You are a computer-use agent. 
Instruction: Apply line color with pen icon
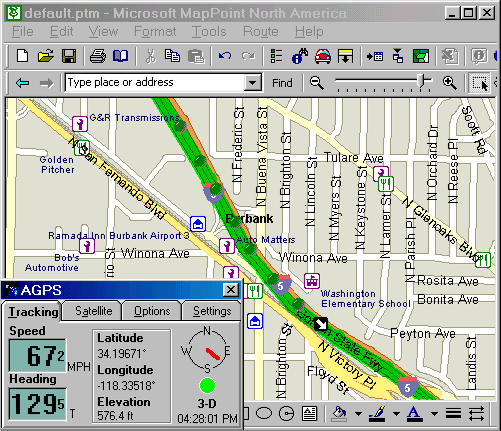tap(378, 414)
